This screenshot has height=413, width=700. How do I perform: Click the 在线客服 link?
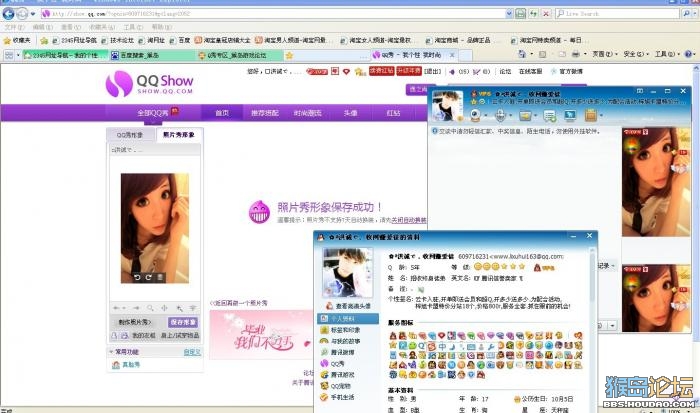[530, 71]
